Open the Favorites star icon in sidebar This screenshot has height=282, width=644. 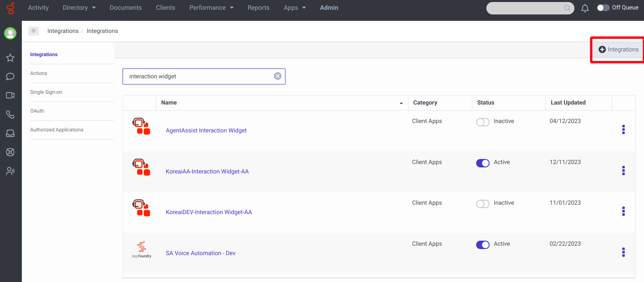click(10, 58)
